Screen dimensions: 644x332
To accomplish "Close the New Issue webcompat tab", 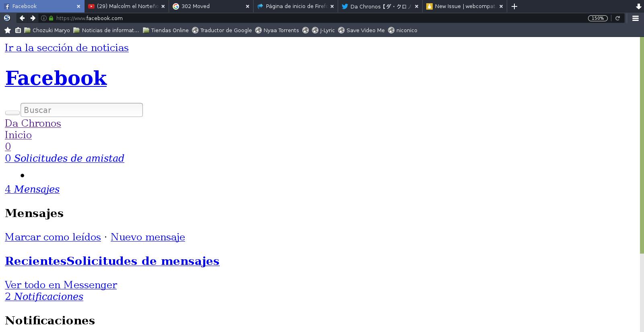I will (501, 6).
